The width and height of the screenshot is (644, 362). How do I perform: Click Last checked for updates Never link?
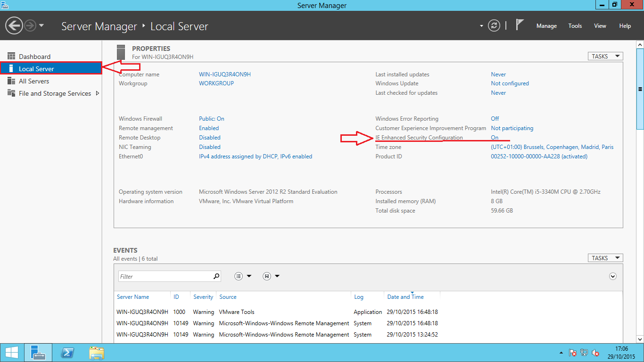[x=498, y=93]
